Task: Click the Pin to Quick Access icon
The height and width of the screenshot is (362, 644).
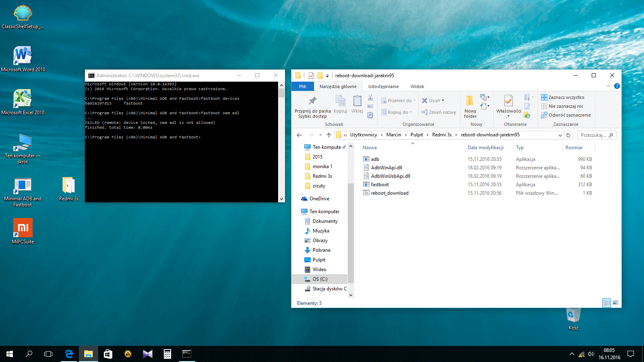Action: (x=312, y=101)
